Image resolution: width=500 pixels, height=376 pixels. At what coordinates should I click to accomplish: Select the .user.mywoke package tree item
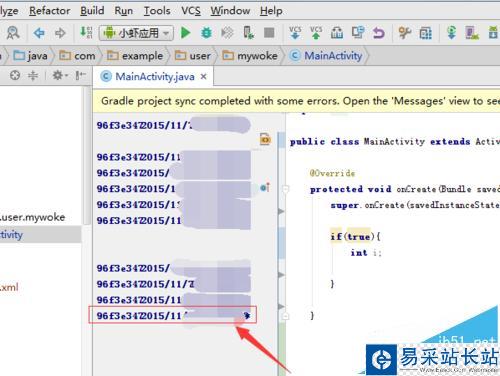32,217
